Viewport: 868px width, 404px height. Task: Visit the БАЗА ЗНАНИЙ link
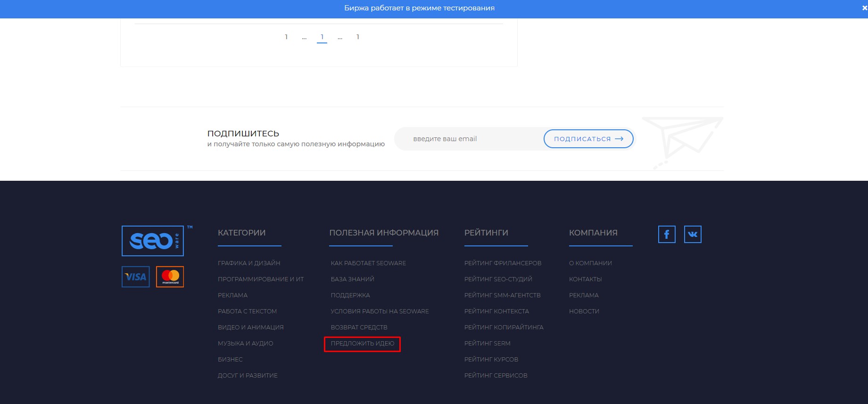coord(352,279)
